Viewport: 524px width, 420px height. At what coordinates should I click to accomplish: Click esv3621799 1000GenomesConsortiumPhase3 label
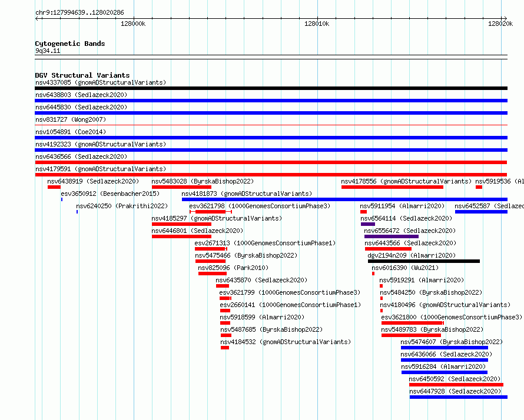pos(290,292)
